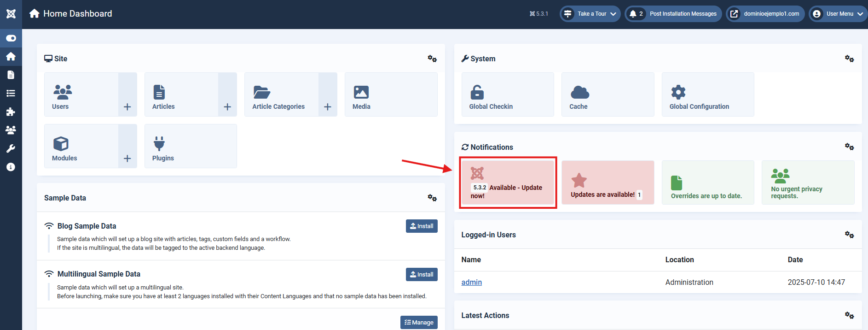Open the Media manager tile

[391, 94]
